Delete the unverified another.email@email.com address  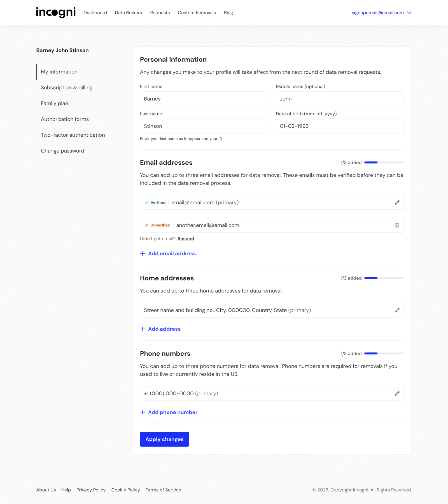(x=397, y=225)
